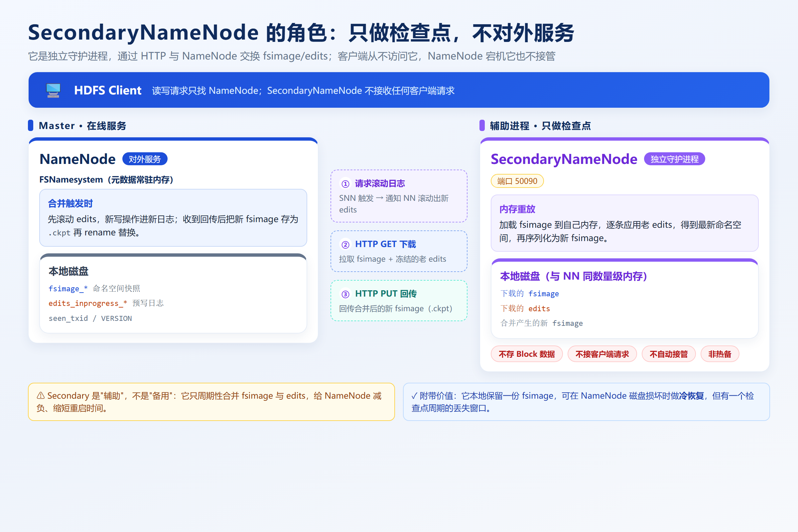Click the 合并产生的新 fsimage line
This screenshot has width=798, height=532.
tap(542, 323)
